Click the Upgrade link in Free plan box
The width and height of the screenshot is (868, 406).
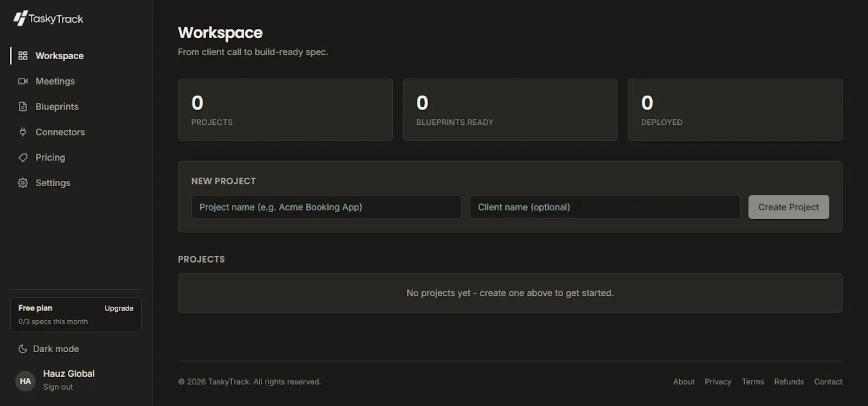click(x=119, y=308)
